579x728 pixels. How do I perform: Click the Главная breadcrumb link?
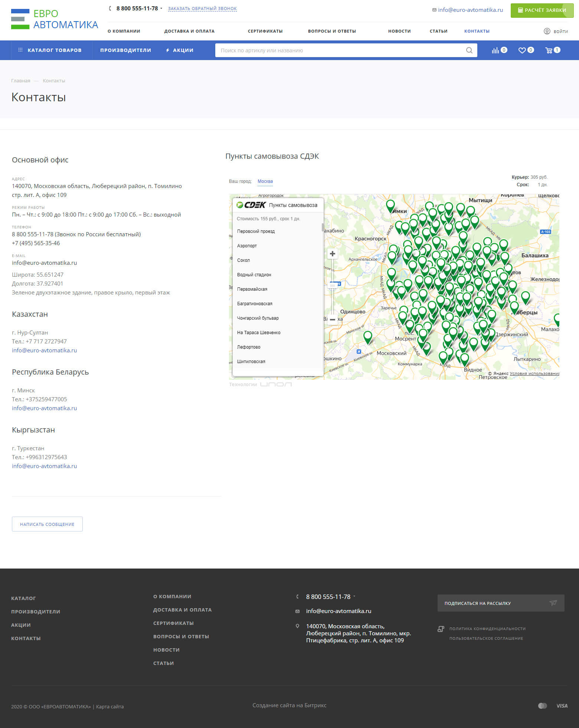(x=20, y=80)
